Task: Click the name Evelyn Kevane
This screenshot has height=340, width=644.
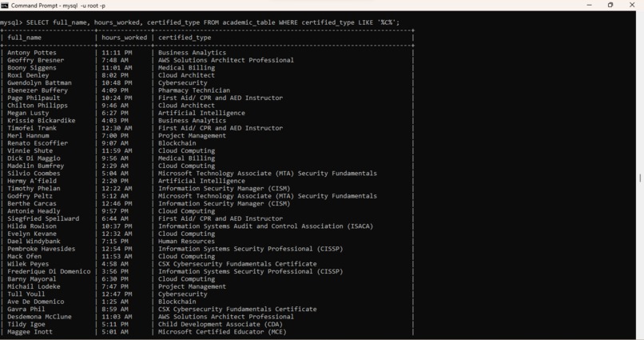Action: [32, 234]
